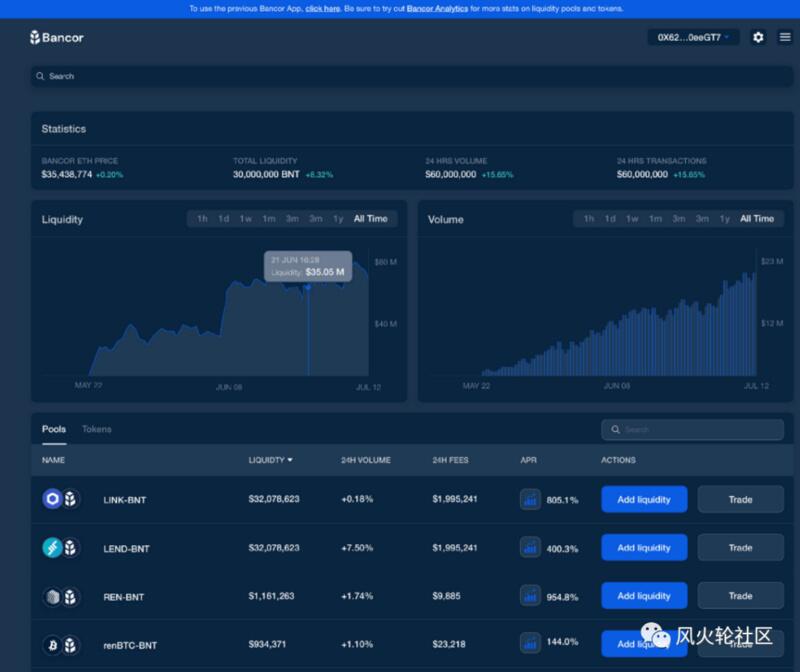
Task: Click the REN-BNT pool name
Action: [x=123, y=597]
